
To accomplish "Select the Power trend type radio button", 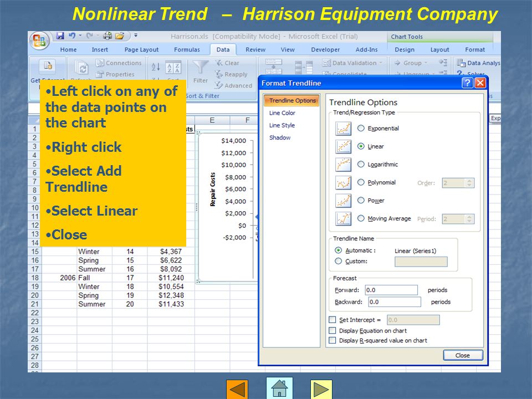I will coord(361,200).
